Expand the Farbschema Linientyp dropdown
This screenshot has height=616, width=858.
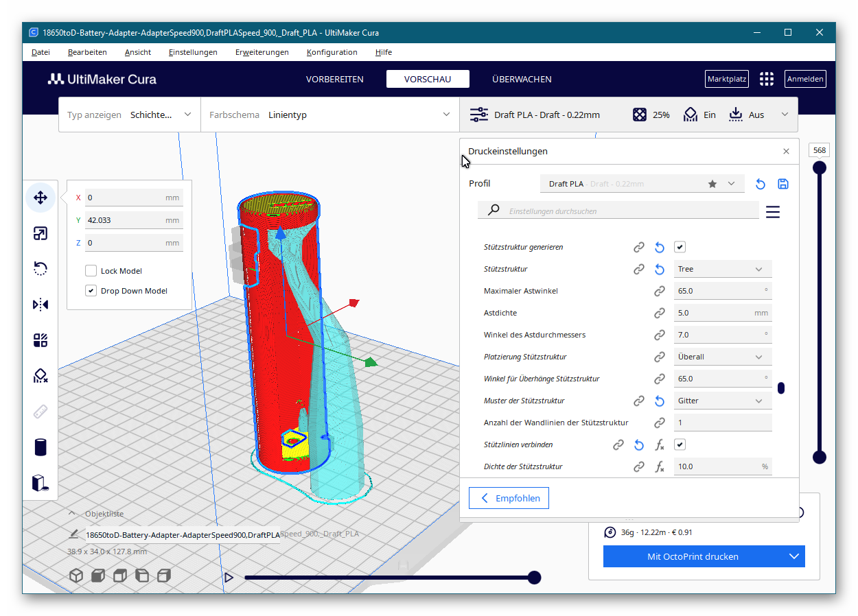click(330, 115)
